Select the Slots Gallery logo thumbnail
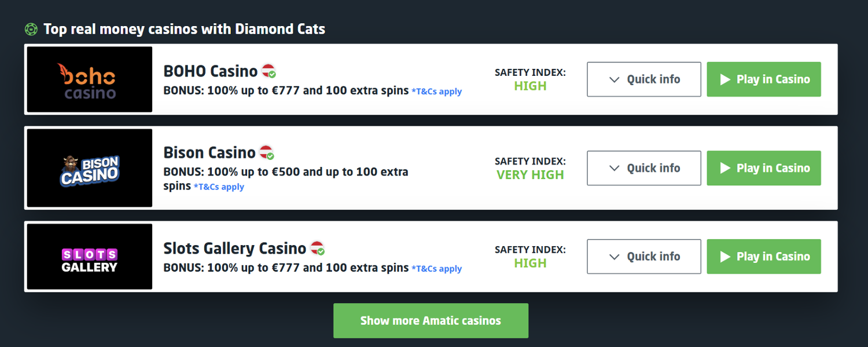This screenshot has width=868, height=347. coord(90,257)
